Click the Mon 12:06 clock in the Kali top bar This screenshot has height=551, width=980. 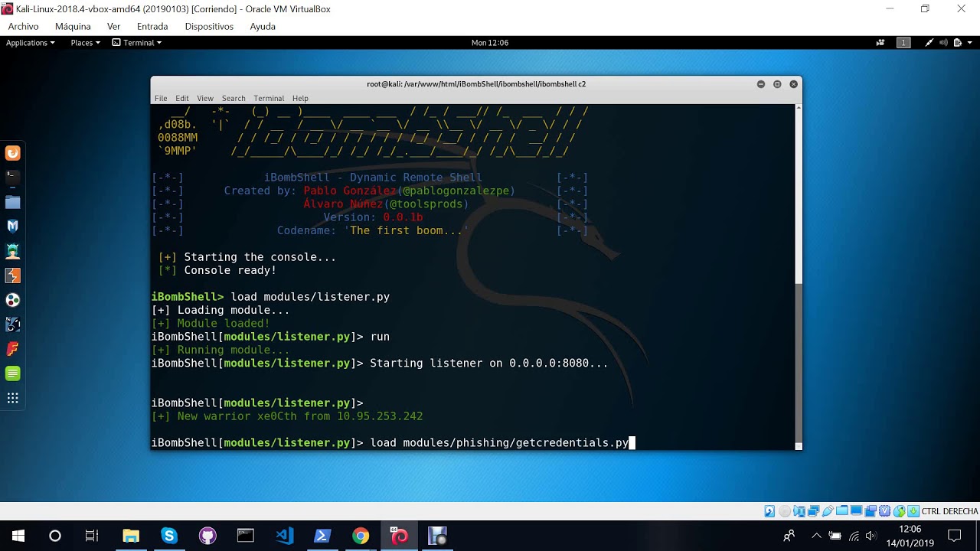click(x=490, y=43)
